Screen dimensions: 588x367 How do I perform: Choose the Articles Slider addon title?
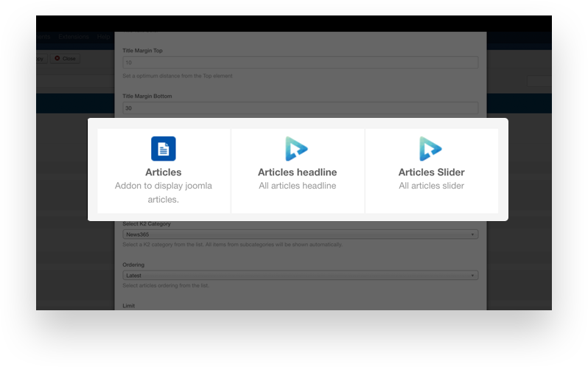pos(431,172)
